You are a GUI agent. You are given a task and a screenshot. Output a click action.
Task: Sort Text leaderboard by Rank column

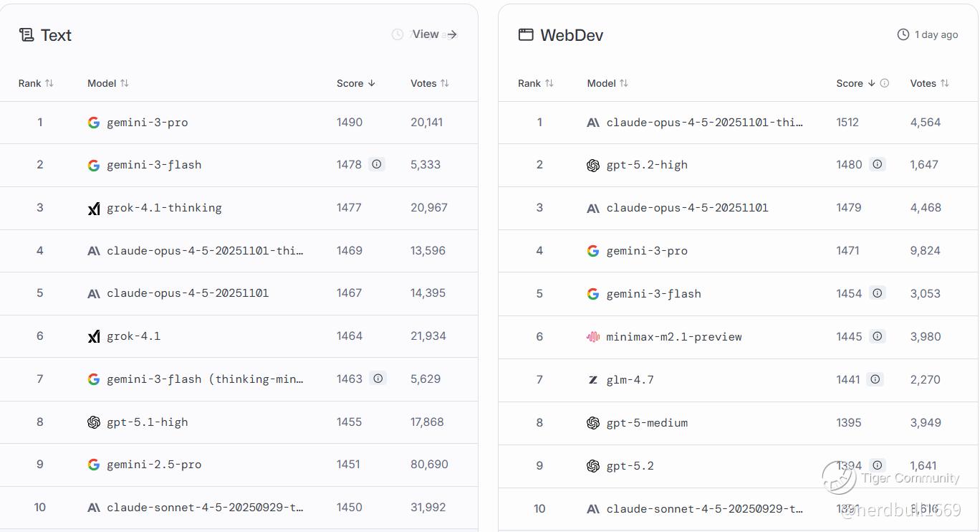click(x=36, y=83)
